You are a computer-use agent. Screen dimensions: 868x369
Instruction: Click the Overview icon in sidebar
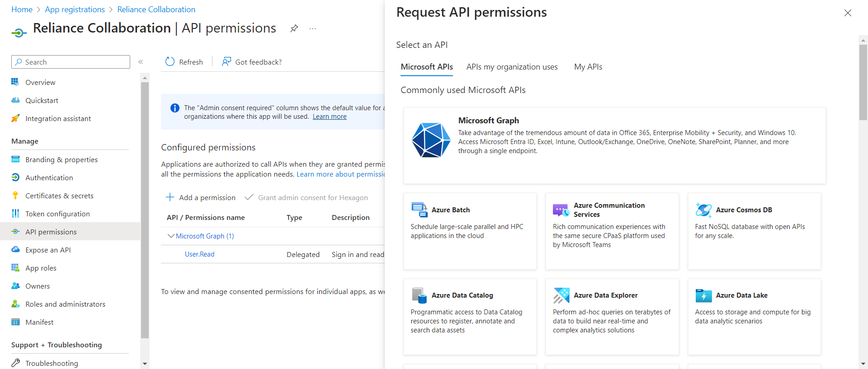point(15,82)
